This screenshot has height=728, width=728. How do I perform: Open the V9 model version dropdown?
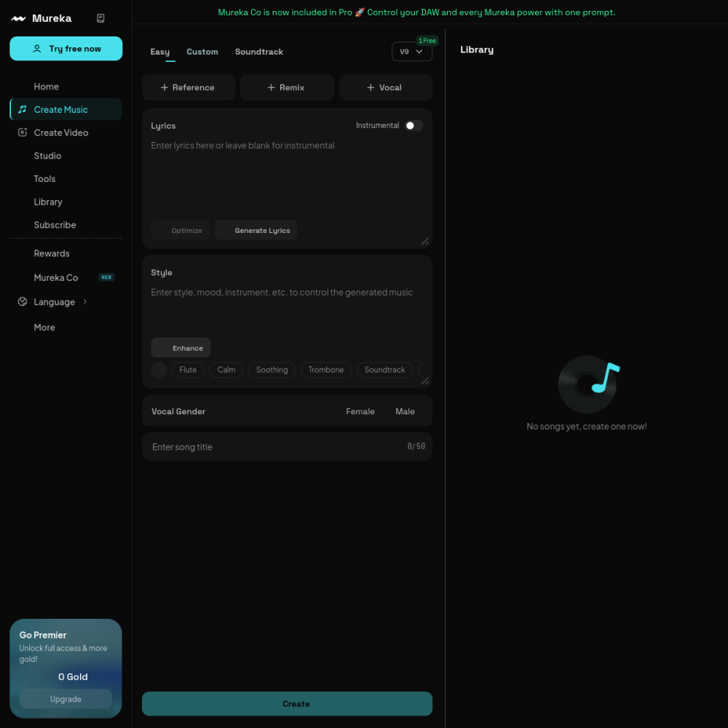[412, 52]
